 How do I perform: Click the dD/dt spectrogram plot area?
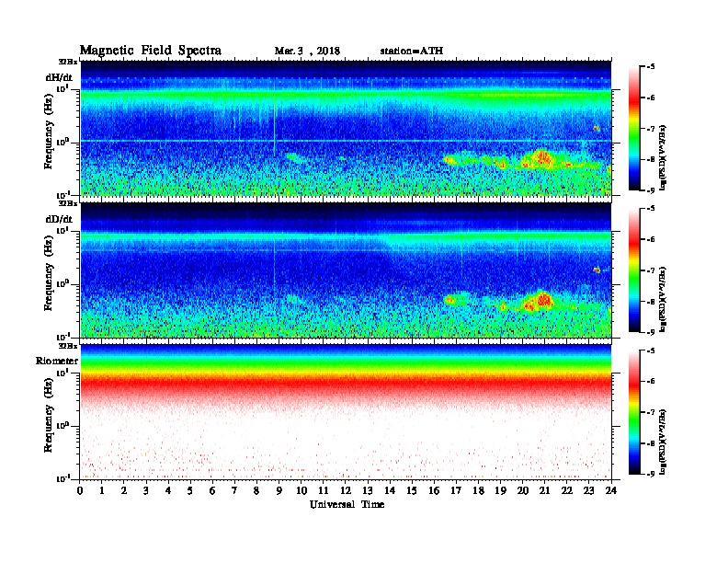coord(346,270)
